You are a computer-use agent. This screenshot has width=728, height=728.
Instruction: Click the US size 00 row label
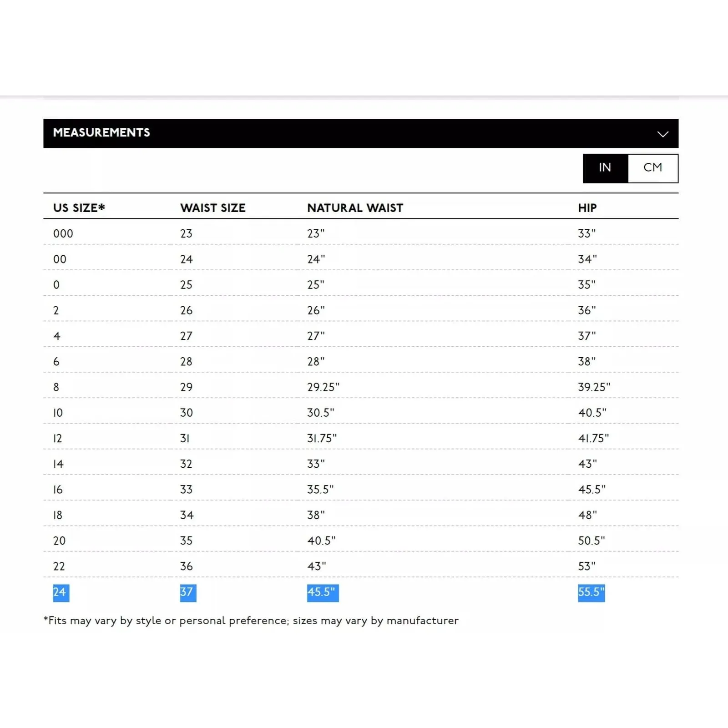pyautogui.click(x=60, y=259)
